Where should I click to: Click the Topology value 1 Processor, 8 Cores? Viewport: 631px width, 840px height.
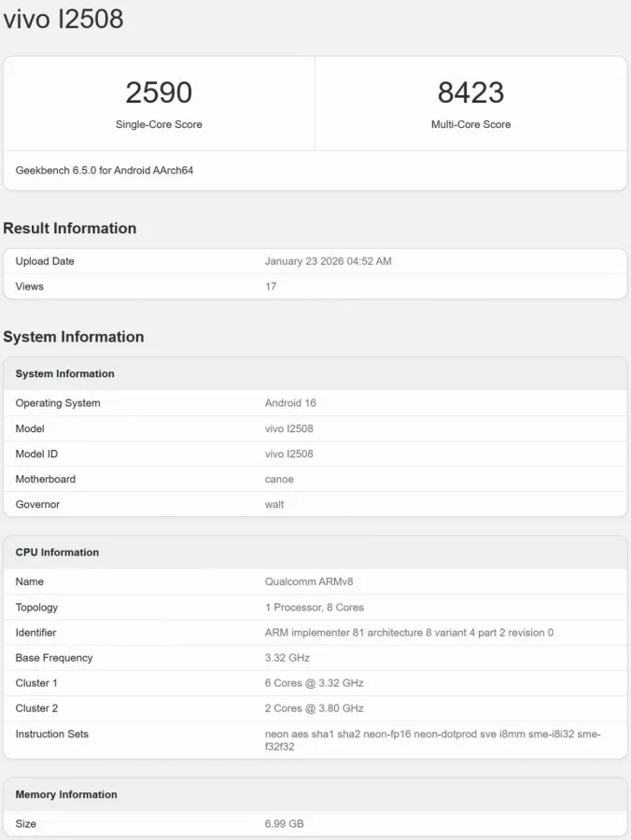pyautogui.click(x=314, y=607)
